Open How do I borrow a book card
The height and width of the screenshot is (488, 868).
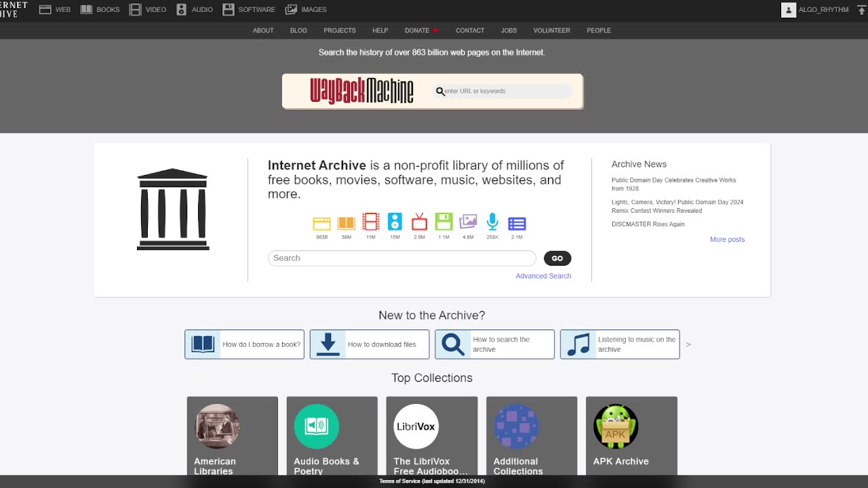click(x=244, y=344)
